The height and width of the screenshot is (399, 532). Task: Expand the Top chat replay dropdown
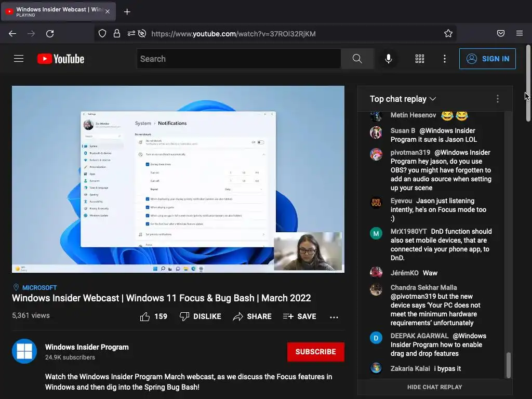pyautogui.click(x=403, y=99)
